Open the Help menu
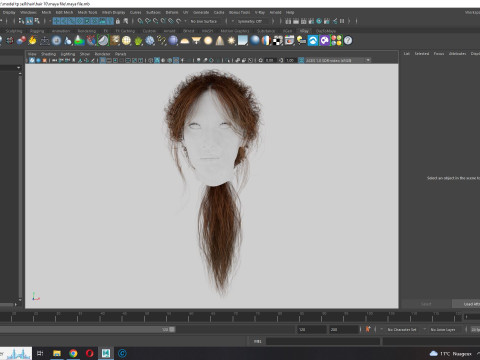Viewport: 480px width, 360px height. pyautogui.click(x=290, y=12)
